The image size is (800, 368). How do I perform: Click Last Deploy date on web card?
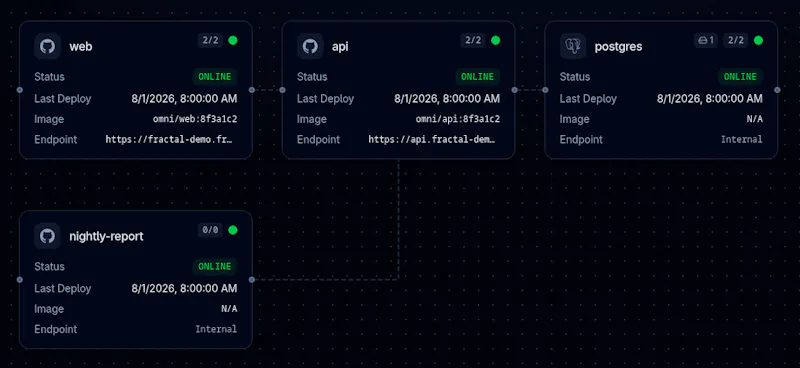click(184, 99)
